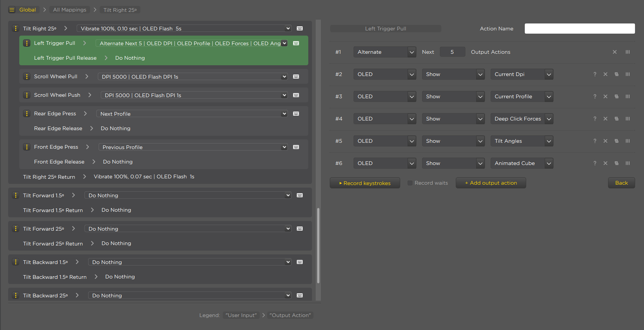
Task: Click the keyboard icon on Front Edge Press row
Action: pos(296,147)
